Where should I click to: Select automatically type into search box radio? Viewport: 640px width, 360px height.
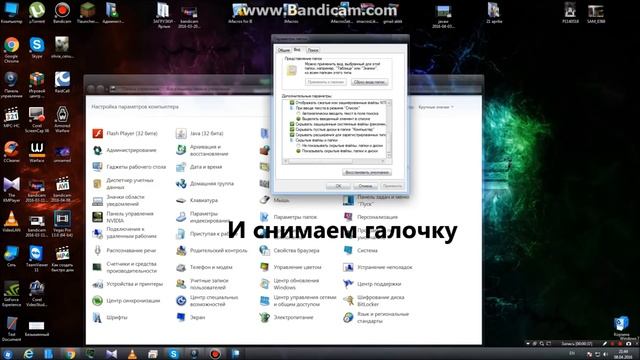coord(298,113)
